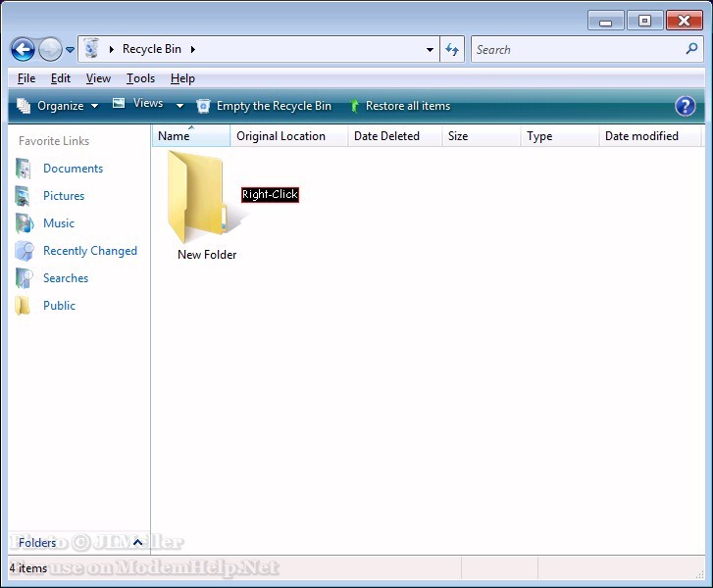Screen dimensions: 713x588
Task: Close the Recycle Bin window
Action: point(684,21)
